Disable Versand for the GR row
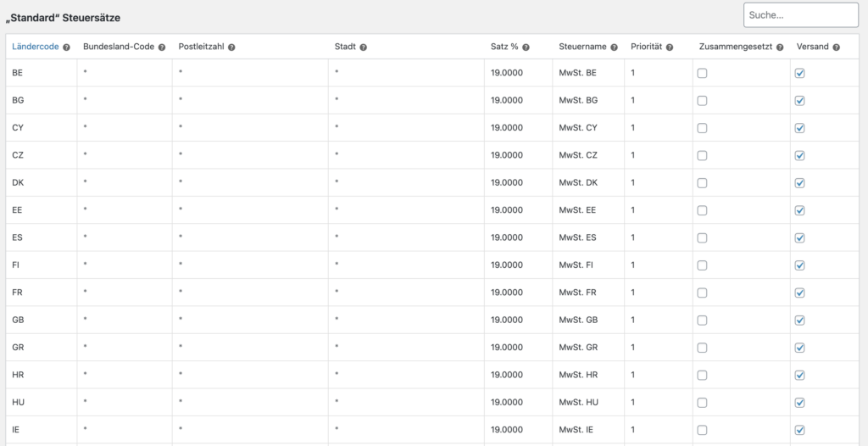868x446 pixels. tap(799, 348)
